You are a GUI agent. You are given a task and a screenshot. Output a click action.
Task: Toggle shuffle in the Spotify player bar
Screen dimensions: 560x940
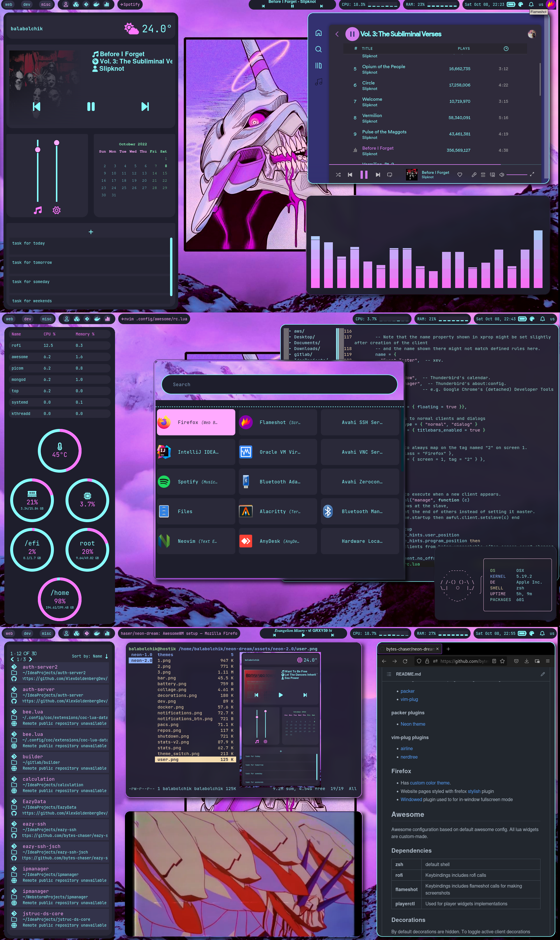[338, 175]
